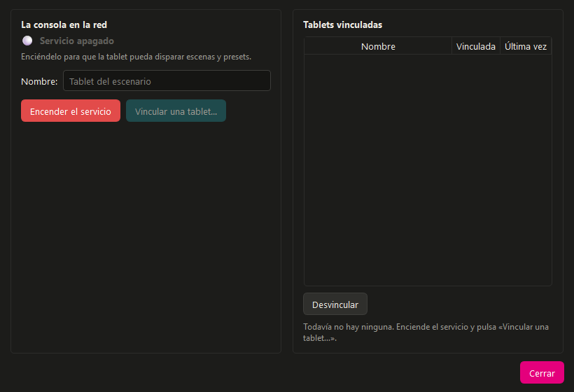Click the Enciéndelo para que la tablet hint
This screenshot has width=574, height=392.
point(136,57)
